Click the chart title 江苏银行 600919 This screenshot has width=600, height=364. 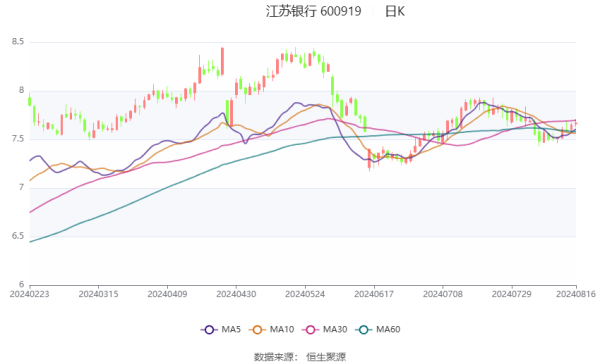(x=313, y=11)
